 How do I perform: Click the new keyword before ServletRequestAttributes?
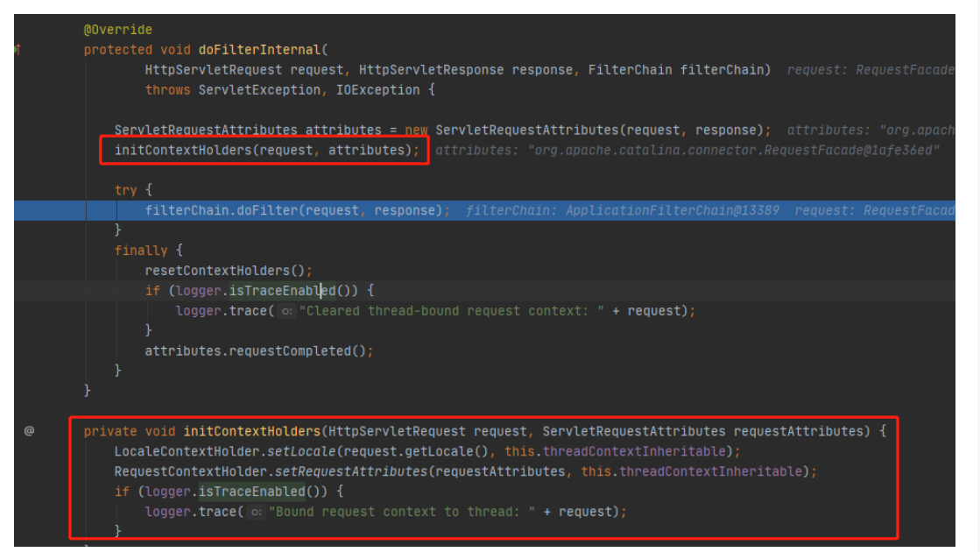(416, 130)
